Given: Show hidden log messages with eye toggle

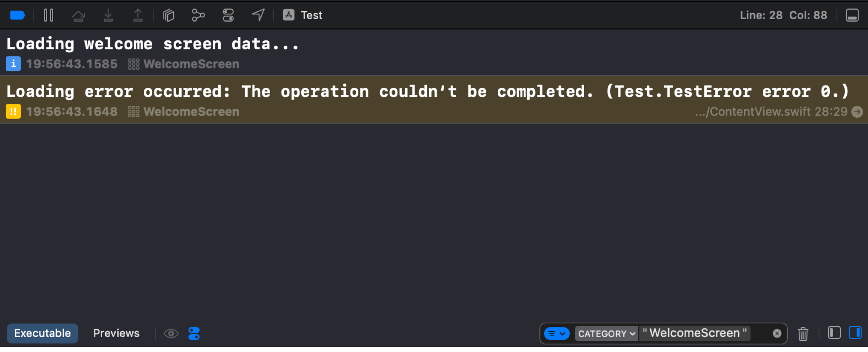Looking at the screenshot, I should [x=171, y=333].
